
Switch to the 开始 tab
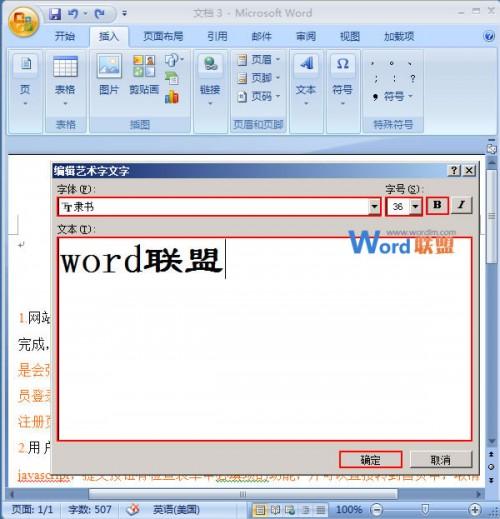(64, 36)
